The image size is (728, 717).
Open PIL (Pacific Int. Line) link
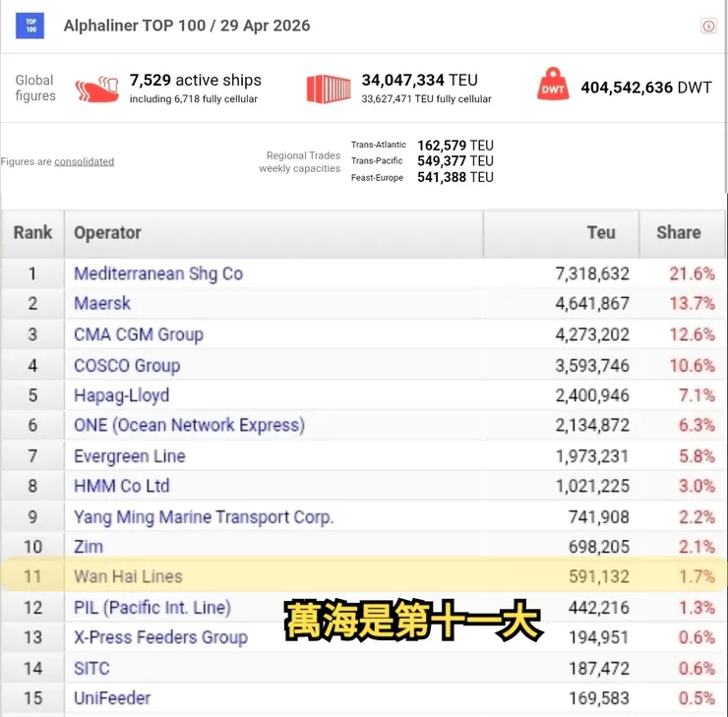(152, 608)
